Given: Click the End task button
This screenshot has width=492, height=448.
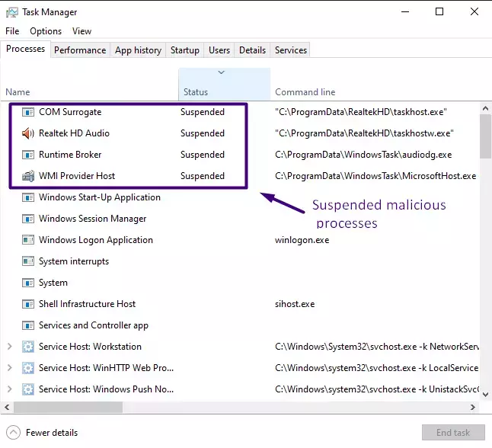Looking at the screenshot, I should (x=453, y=433).
